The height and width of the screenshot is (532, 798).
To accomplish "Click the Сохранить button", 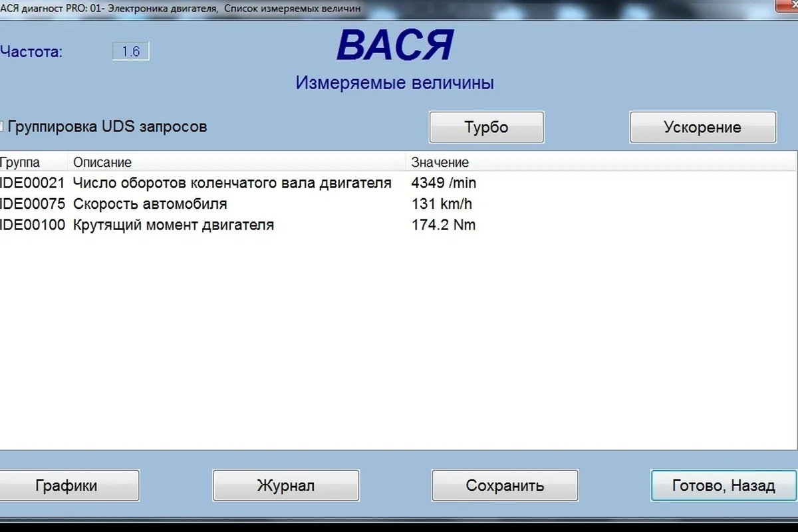I will coord(505,485).
